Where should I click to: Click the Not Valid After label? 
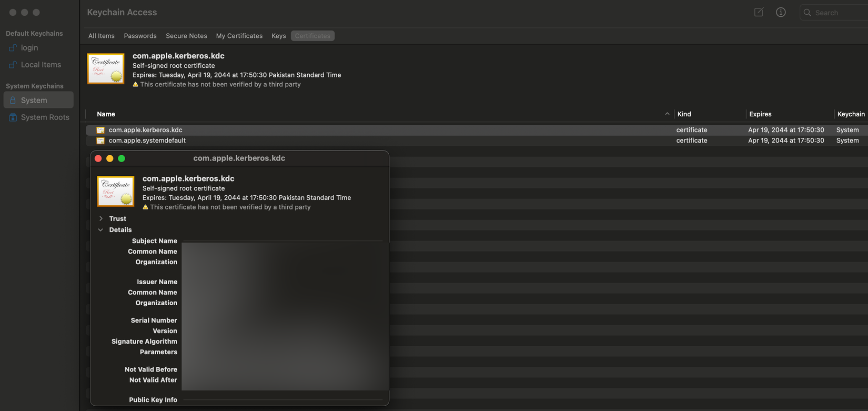[153, 380]
